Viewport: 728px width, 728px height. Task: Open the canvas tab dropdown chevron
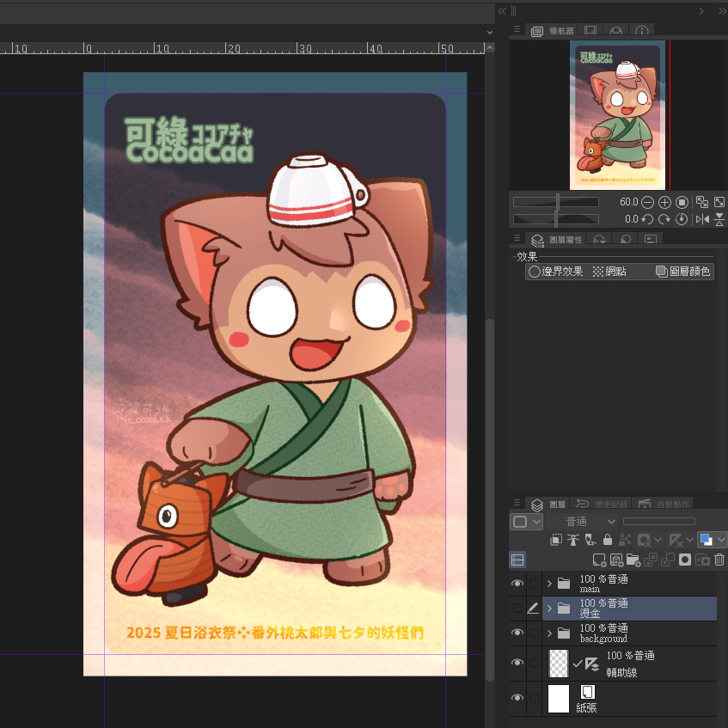click(x=489, y=33)
